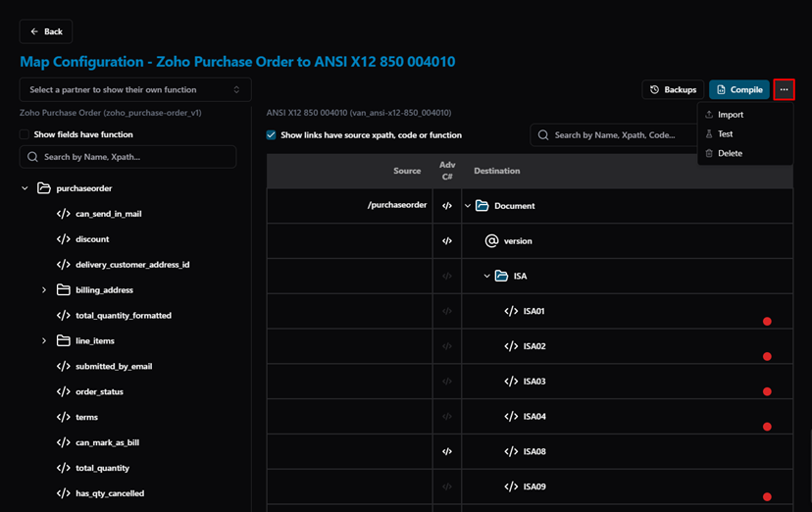812x512 pixels.
Task: Expand the line_items folder
Action: point(44,340)
